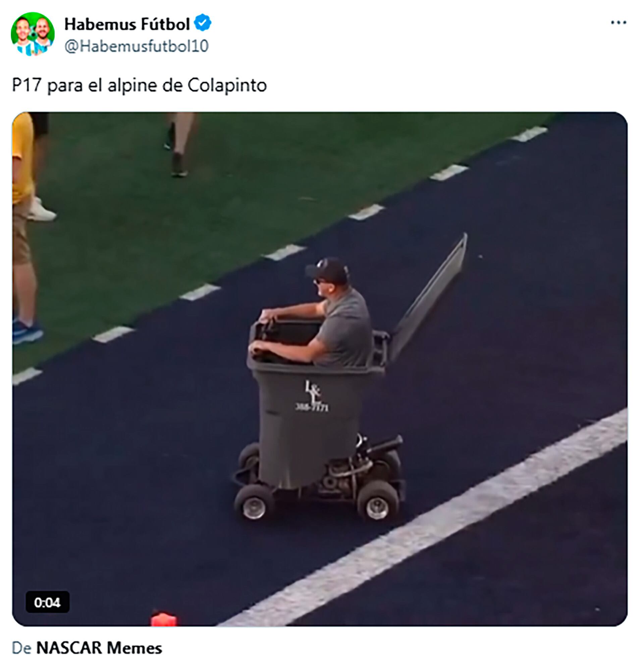
Task: Click the phone number printed on the bin
Action: pyautogui.click(x=312, y=408)
